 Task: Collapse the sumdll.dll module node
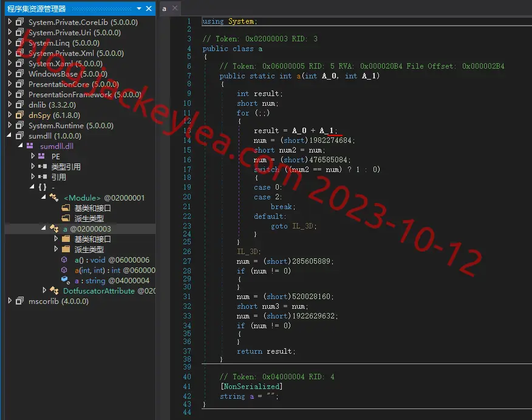click(x=21, y=145)
